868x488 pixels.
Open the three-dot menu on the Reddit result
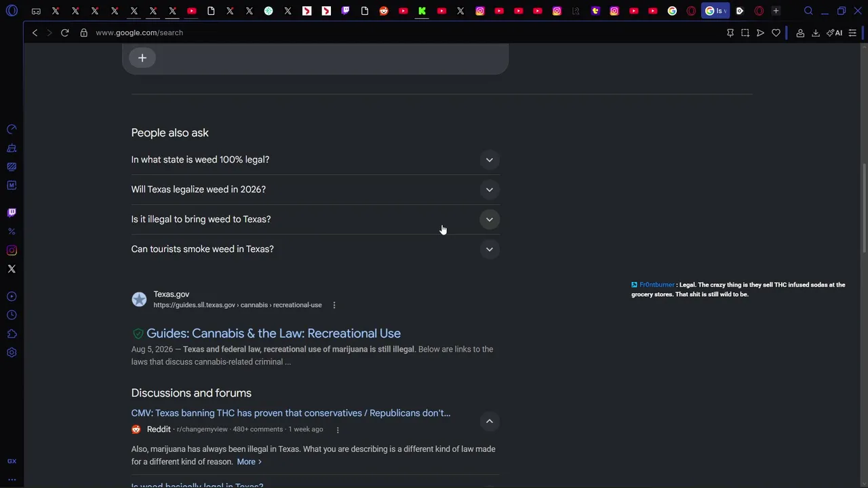pos(338,429)
